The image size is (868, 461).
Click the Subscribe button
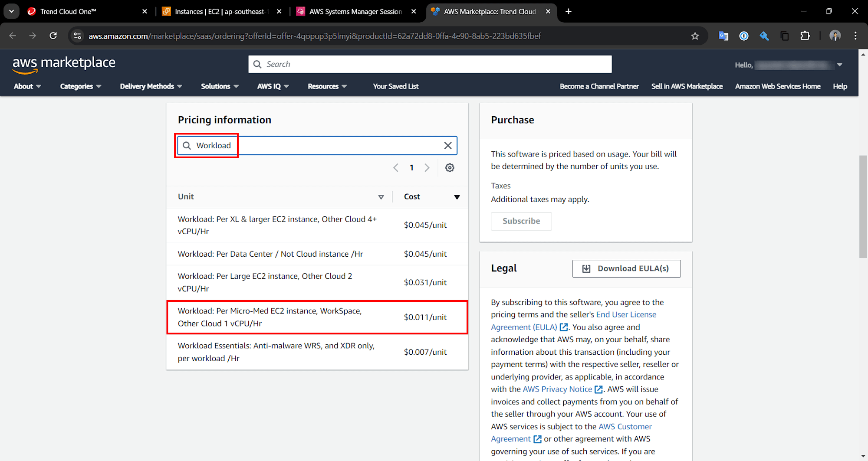click(x=521, y=221)
